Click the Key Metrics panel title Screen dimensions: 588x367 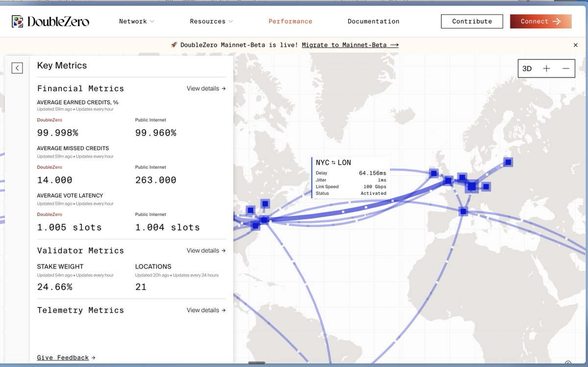click(x=62, y=66)
